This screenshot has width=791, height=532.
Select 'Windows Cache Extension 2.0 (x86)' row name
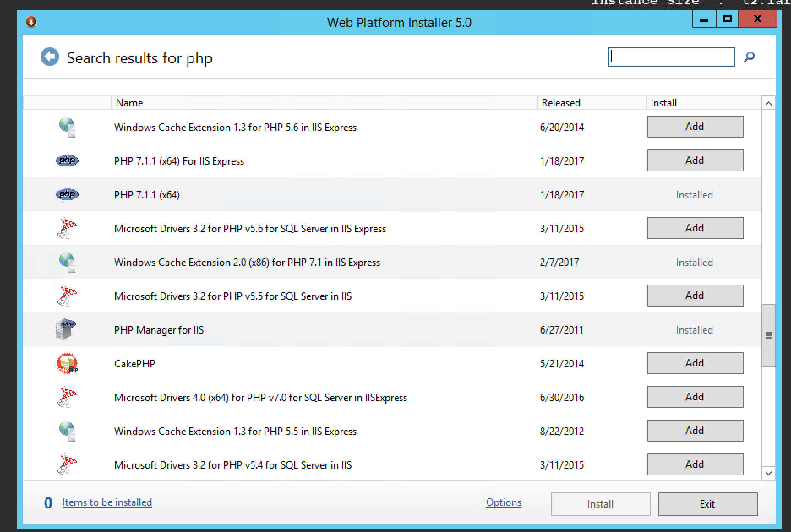[x=247, y=262]
